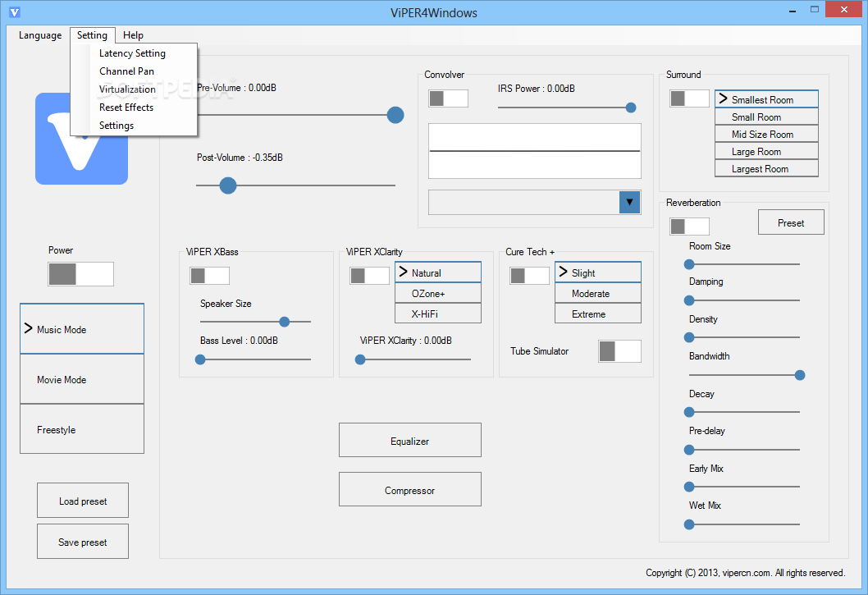Toggle the ViPER XClarity switch
868x595 pixels.
click(369, 276)
